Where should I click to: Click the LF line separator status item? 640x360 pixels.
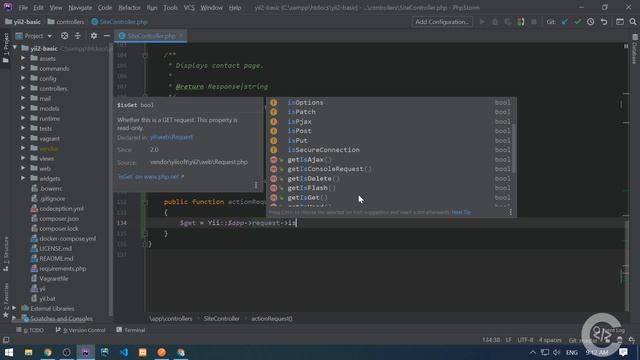click(x=509, y=340)
